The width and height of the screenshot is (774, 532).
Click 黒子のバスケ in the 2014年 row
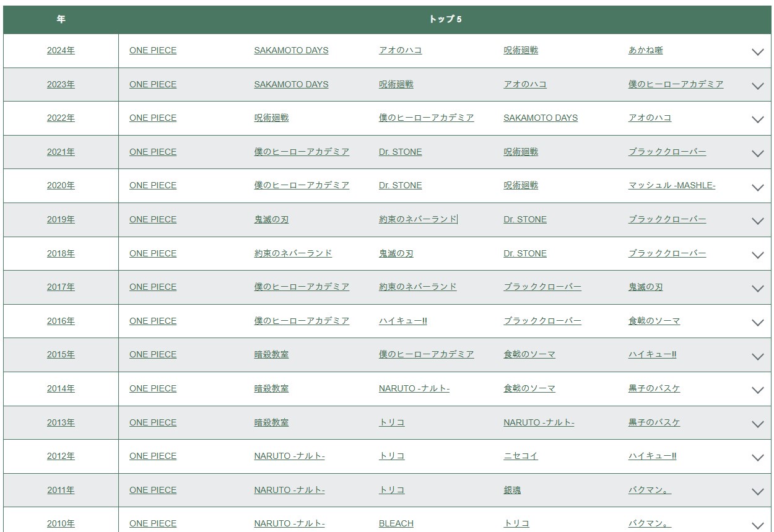coord(654,388)
